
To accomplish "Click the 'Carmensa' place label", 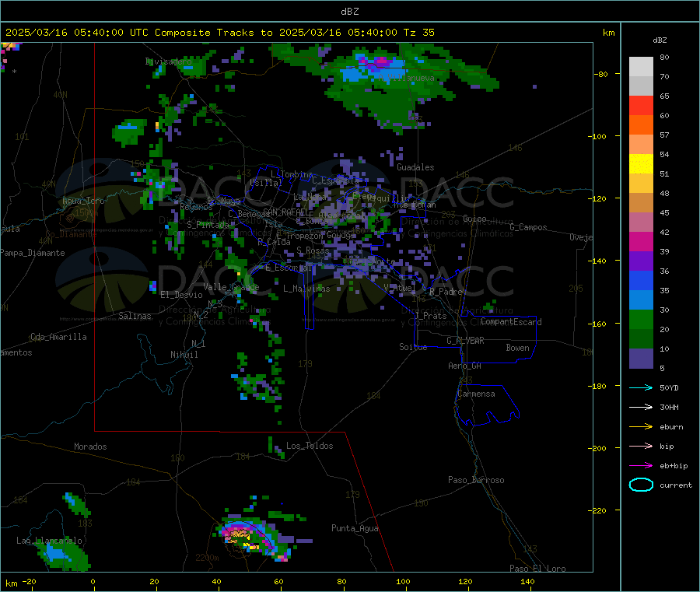I will coord(476,394).
